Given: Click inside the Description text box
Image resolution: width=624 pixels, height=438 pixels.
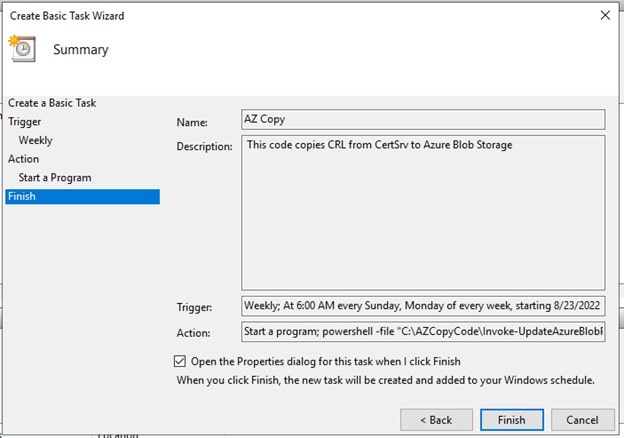Looking at the screenshot, I should pyautogui.click(x=423, y=212).
